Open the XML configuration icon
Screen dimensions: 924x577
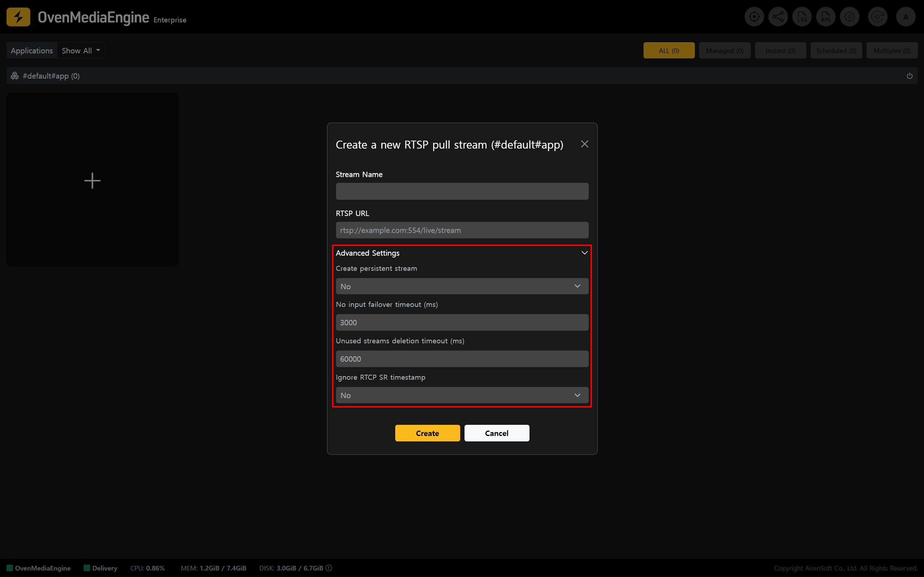point(825,17)
